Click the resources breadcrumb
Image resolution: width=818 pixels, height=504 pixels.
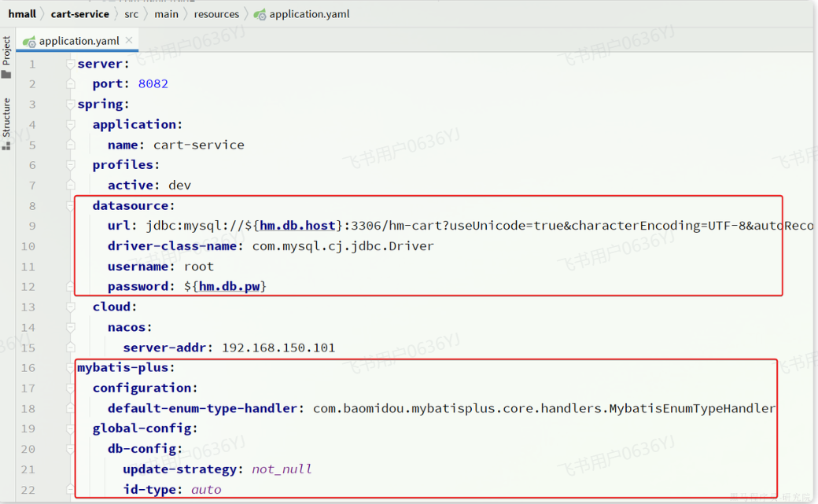216,14
